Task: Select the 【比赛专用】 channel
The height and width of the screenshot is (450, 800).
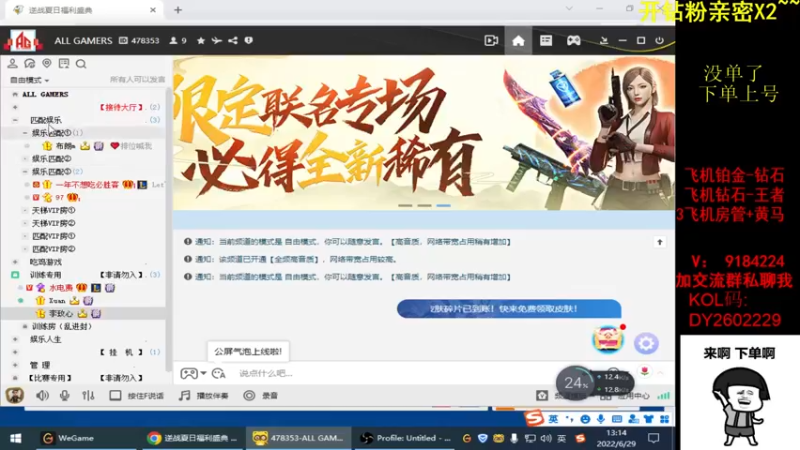Action: 49,378
